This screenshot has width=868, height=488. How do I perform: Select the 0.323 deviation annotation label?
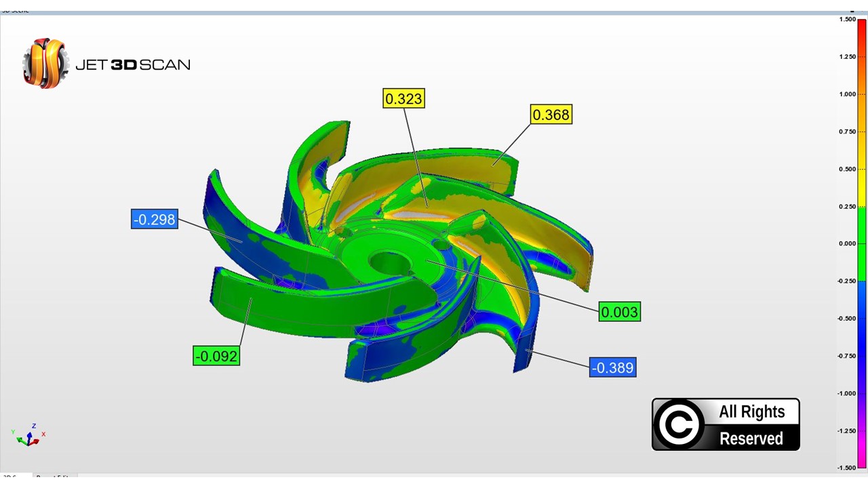403,99
